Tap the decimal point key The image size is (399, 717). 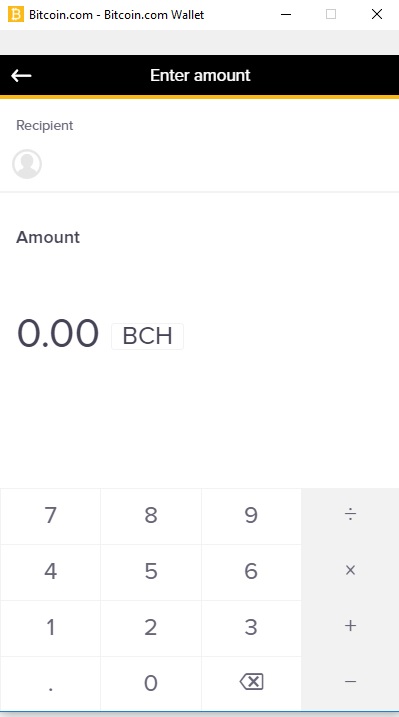50,683
